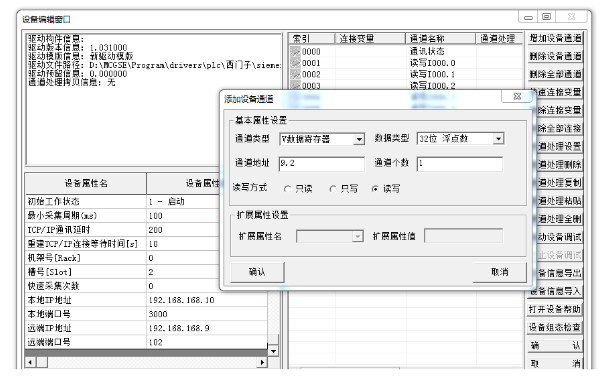Click the channel icon for row 0002
615x377 pixels.
(295, 74)
